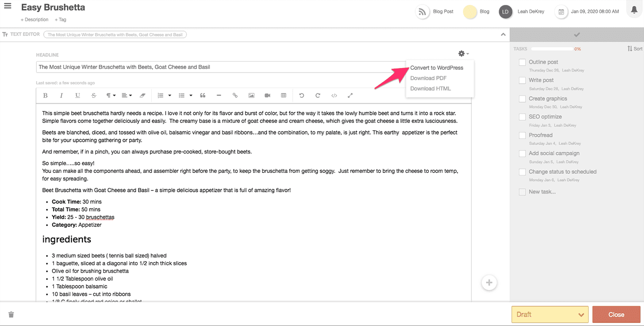This screenshot has width=644, height=326.
Task: Check the Write post task
Action: (522, 80)
